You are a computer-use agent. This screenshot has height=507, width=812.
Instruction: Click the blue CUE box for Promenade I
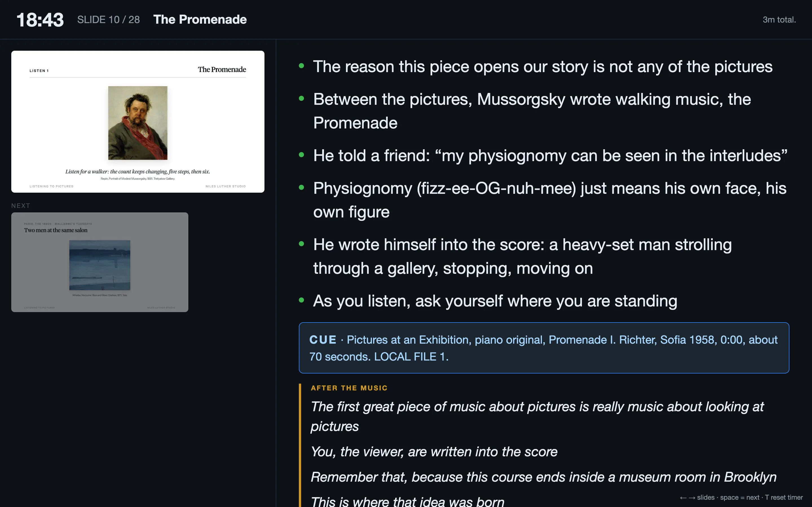[544, 348]
